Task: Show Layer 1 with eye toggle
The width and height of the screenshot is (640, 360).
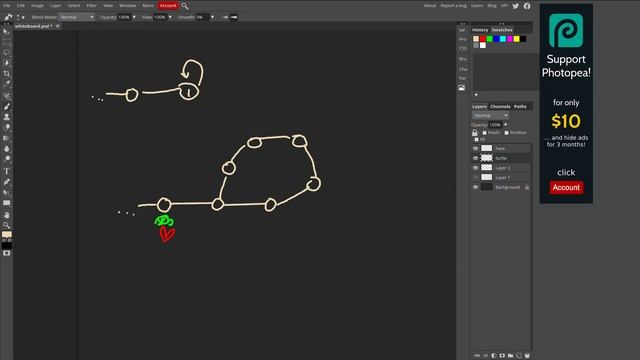Action: coord(476,178)
